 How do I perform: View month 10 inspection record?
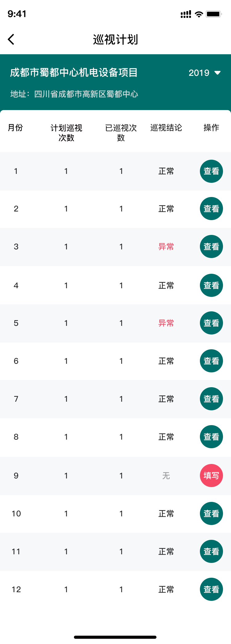(211, 514)
